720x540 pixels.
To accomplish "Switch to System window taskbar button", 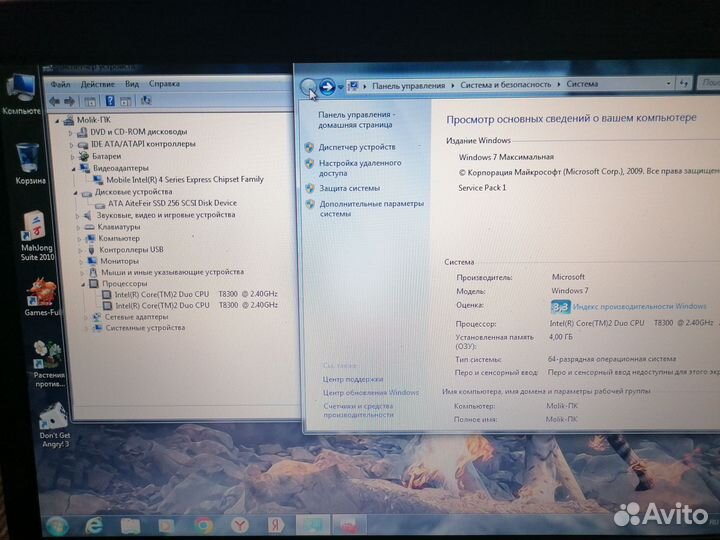I will [x=313, y=524].
